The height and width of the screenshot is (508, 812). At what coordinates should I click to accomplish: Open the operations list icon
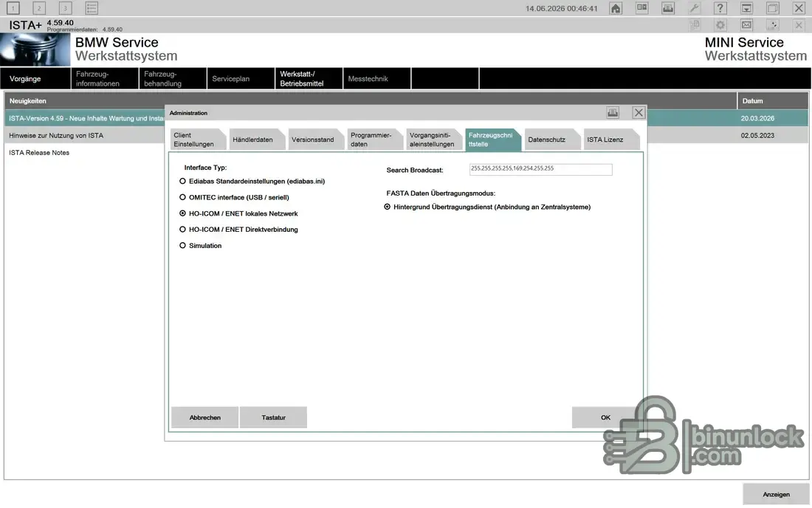click(92, 8)
